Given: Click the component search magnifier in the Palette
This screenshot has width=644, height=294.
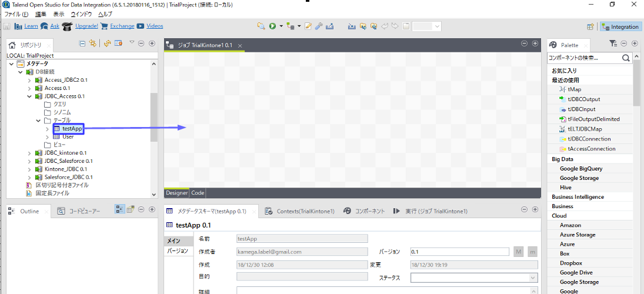Looking at the screenshot, I should (x=626, y=58).
